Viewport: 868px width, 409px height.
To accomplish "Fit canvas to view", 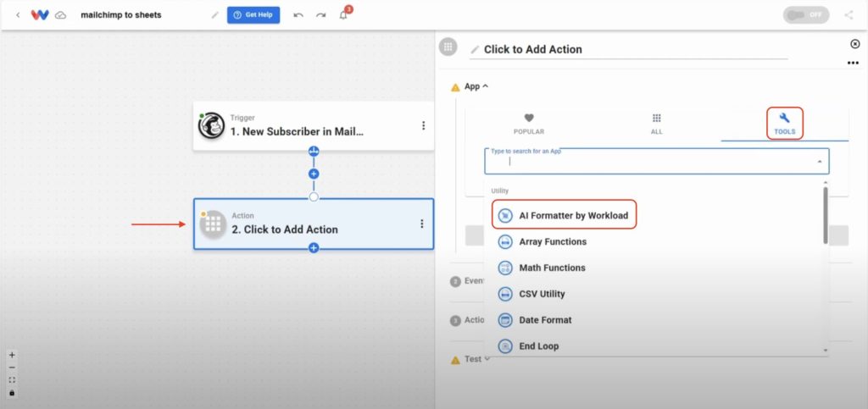I will (12, 380).
